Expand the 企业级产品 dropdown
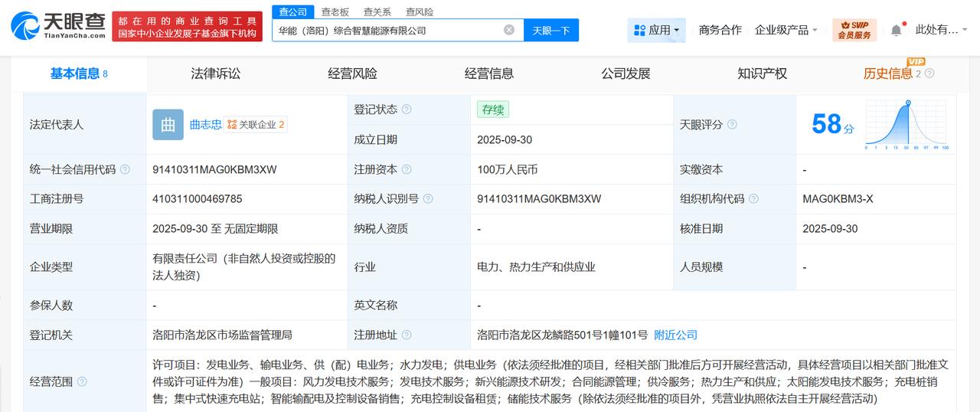The height and width of the screenshot is (412, 980). pos(786,30)
